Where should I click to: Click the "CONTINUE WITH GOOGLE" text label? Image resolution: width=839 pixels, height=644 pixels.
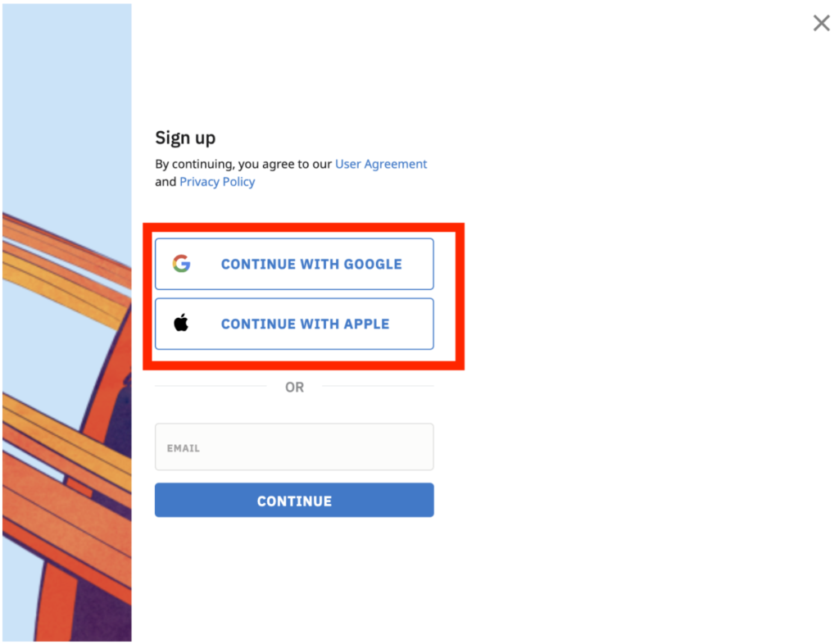coord(311,264)
